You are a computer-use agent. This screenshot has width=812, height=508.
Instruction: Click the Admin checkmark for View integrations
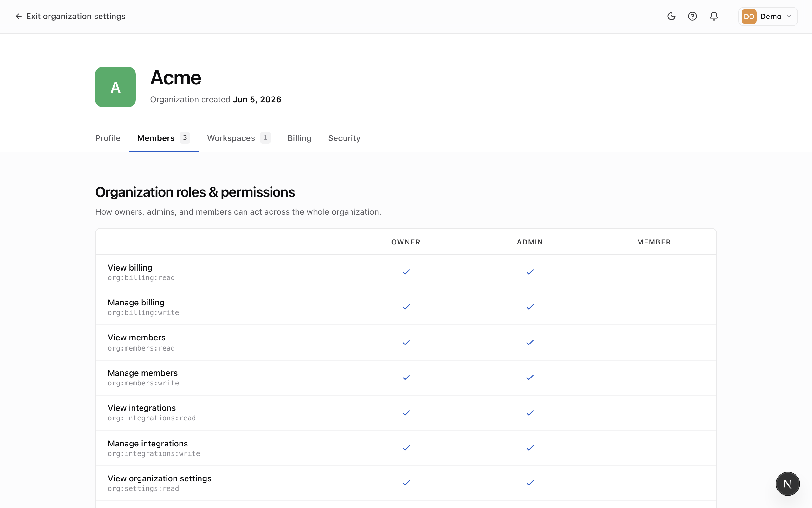coord(530,413)
